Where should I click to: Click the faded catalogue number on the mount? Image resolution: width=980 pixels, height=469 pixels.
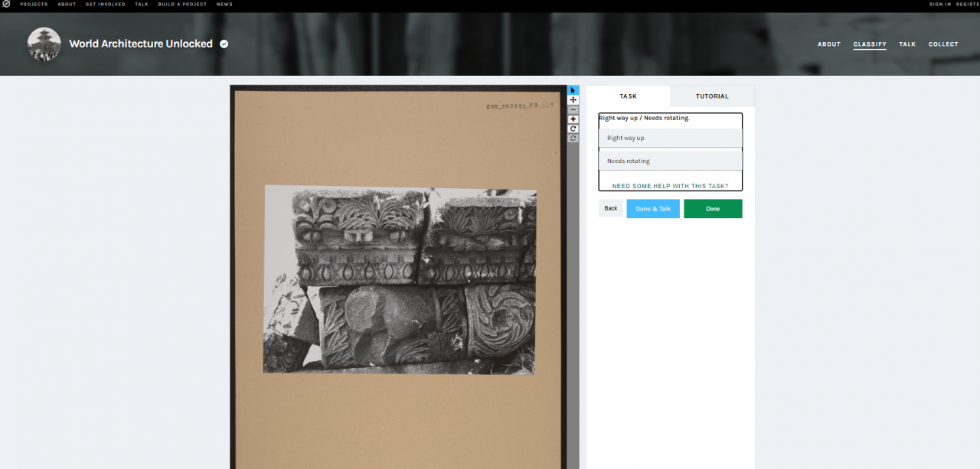[x=520, y=107]
